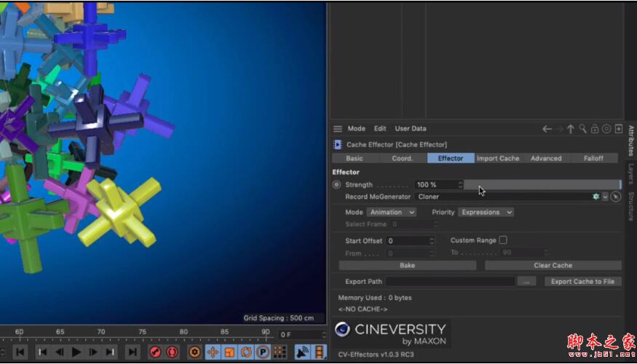Click the Strength 100 % field
The width and height of the screenshot is (637, 364).
click(436, 185)
